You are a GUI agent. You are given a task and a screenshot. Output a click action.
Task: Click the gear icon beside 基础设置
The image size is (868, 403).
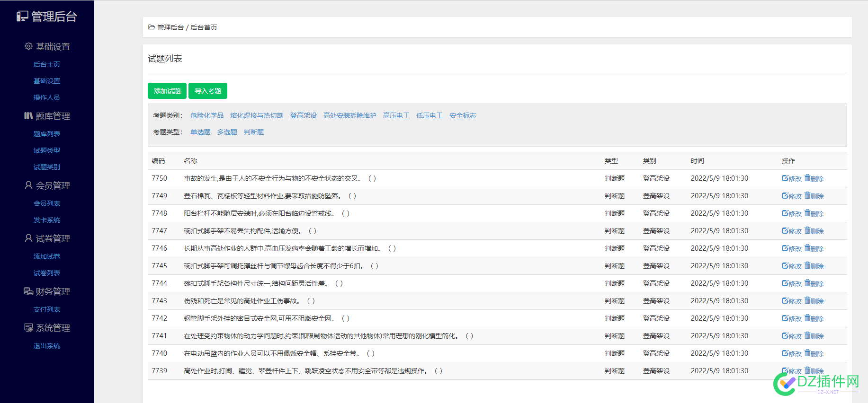coord(28,46)
